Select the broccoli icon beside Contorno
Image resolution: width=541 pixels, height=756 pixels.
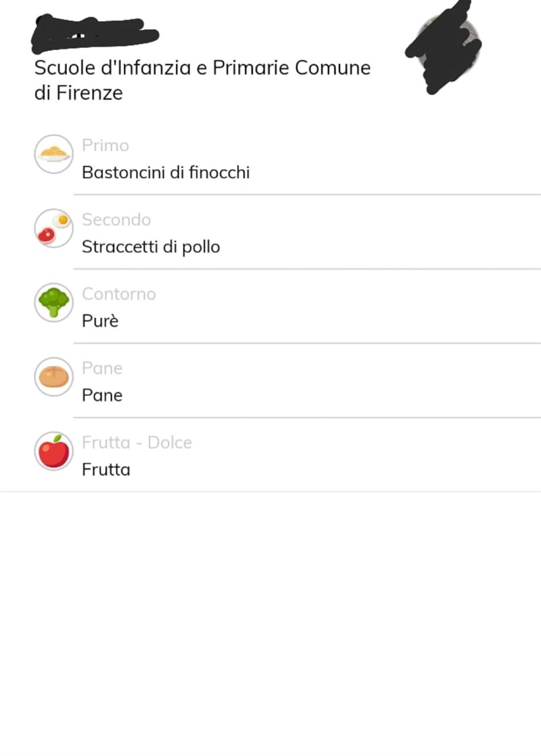pyautogui.click(x=53, y=303)
